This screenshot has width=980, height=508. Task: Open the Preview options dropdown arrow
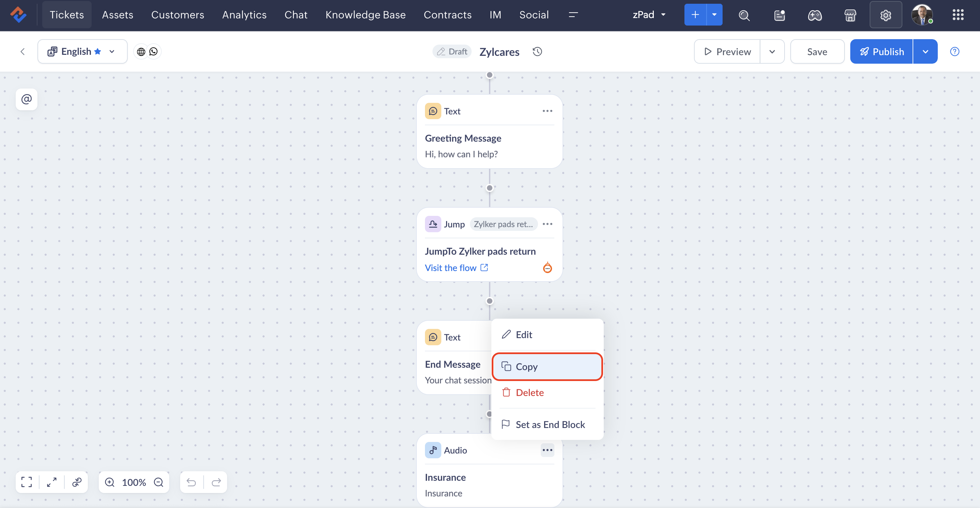pos(772,51)
